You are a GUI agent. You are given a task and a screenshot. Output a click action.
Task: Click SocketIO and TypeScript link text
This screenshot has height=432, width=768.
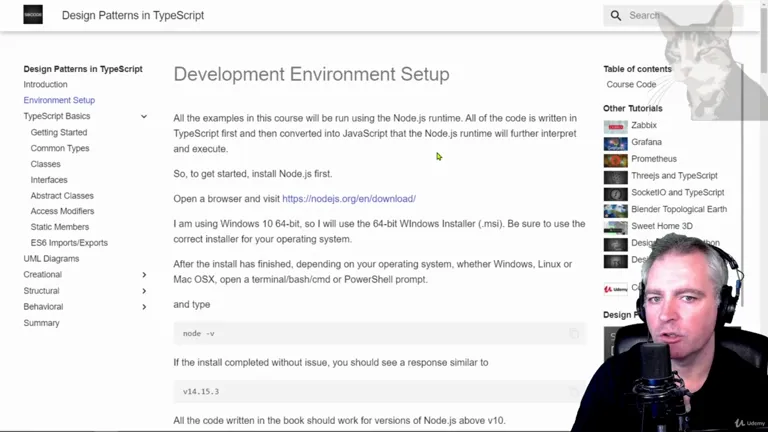(x=677, y=192)
